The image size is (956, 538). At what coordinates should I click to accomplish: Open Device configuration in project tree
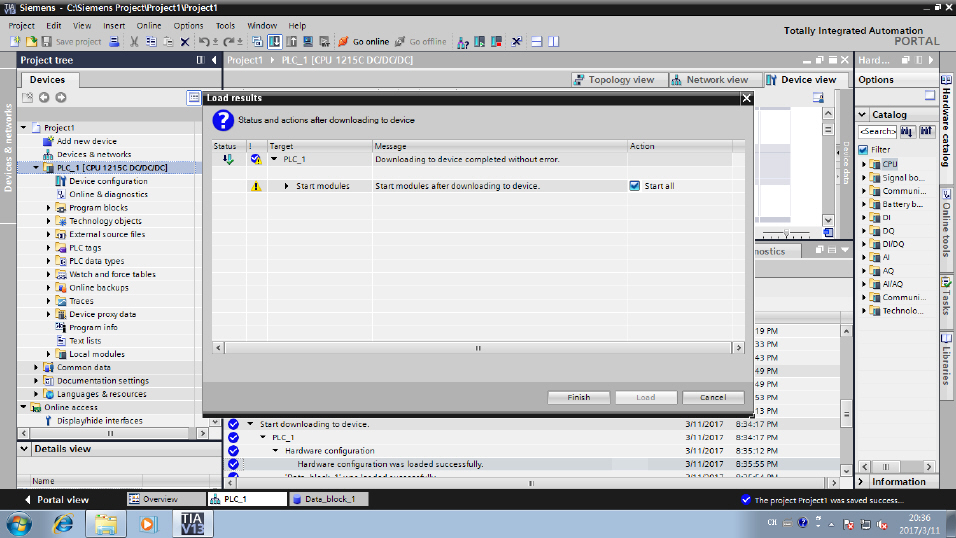(x=108, y=181)
